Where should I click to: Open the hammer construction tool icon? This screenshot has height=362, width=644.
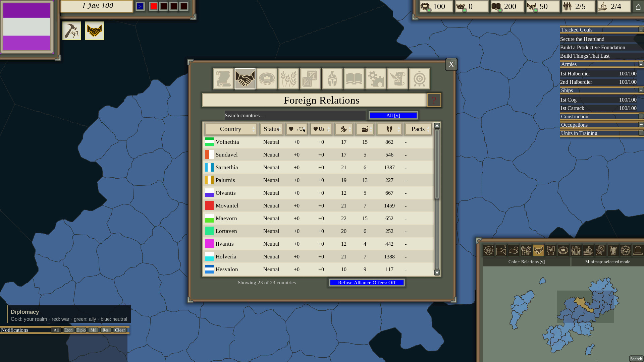click(x=72, y=31)
